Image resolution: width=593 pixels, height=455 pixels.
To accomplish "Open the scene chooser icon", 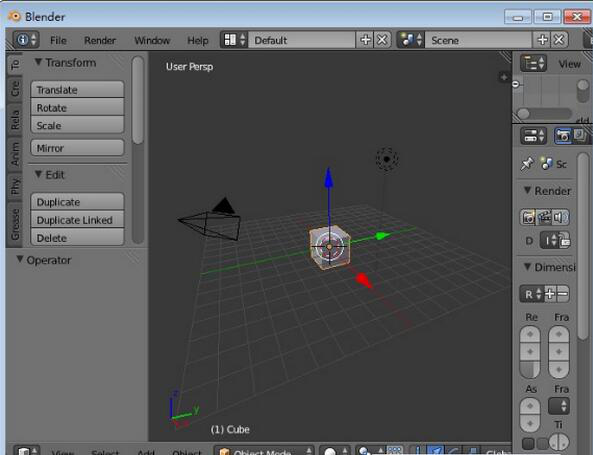I will point(411,40).
